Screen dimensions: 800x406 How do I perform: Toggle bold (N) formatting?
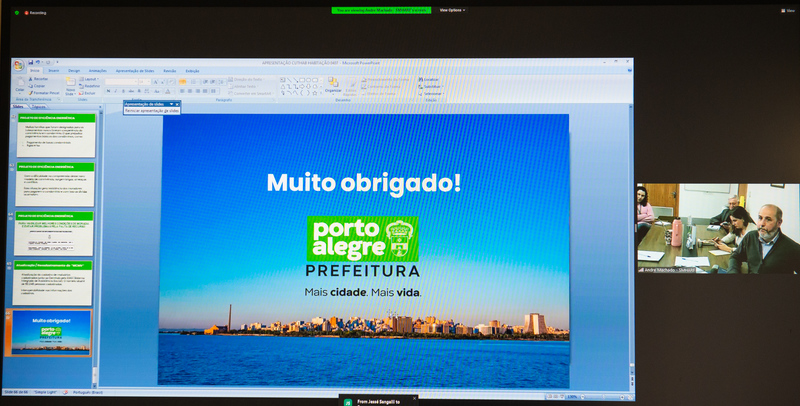tap(108, 91)
